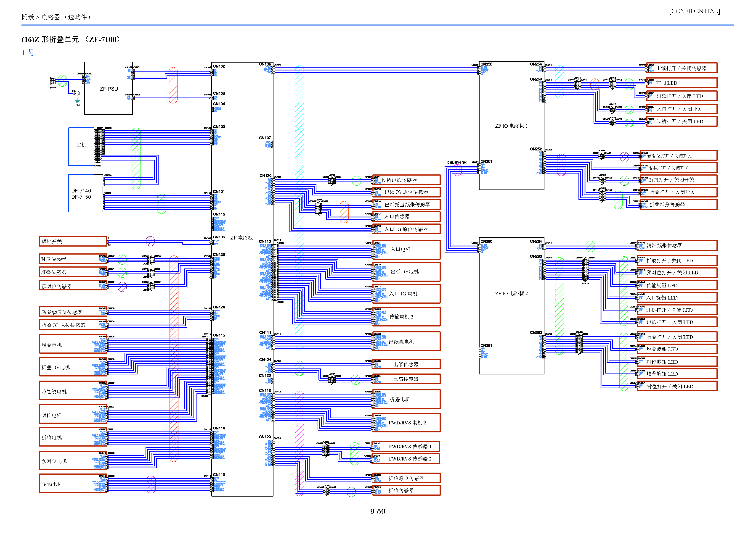Select the 堆叠传感器 component box
The width and height of the screenshot is (756, 534).
(73, 272)
